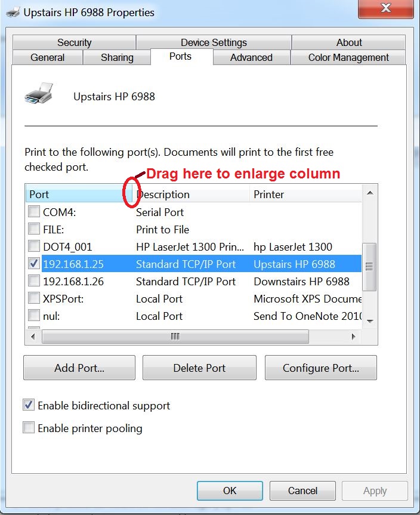Click the Upstairs HP 6988 printer cell
The height and width of the screenshot is (515, 420).
point(294,264)
